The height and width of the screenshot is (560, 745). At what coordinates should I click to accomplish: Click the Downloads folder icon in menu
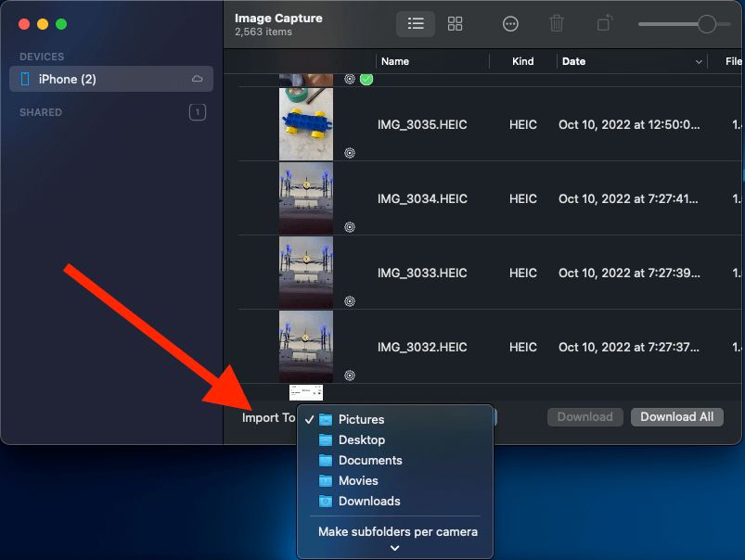pos(326,501)
